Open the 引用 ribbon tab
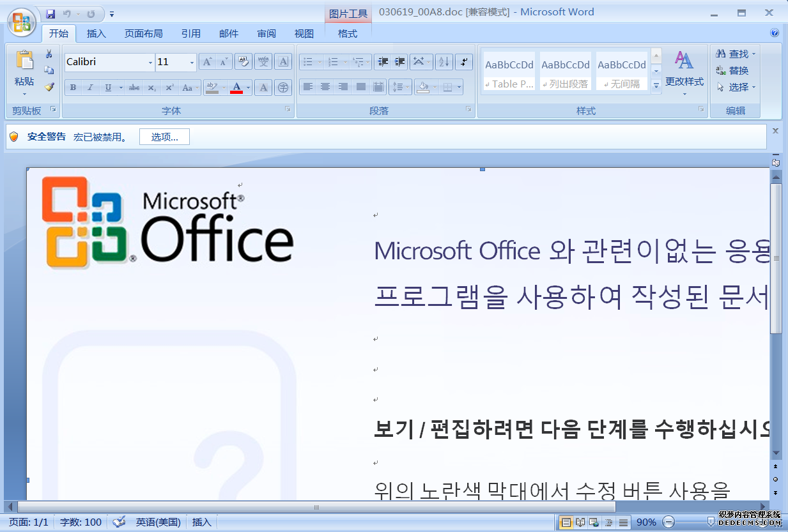The width and height of the screenshot is (788, 532). point(190,33)
